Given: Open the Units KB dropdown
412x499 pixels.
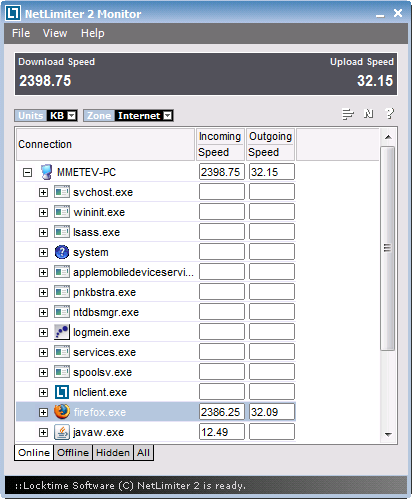Looking at the screenshot, I should pos(72,116).
